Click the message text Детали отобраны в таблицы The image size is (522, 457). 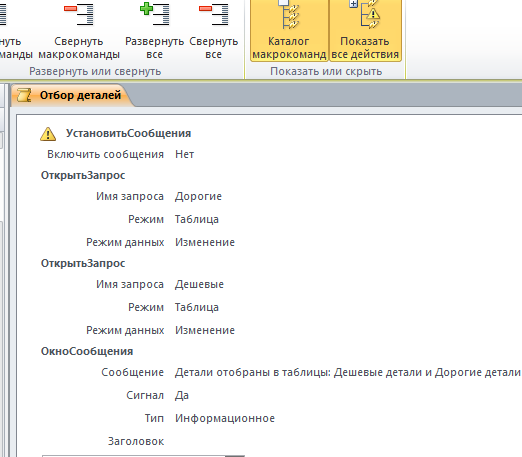click(348, 372)
